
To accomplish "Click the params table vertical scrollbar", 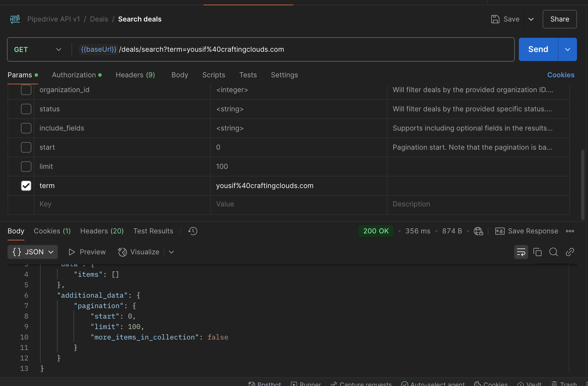I will click(582, 185).
